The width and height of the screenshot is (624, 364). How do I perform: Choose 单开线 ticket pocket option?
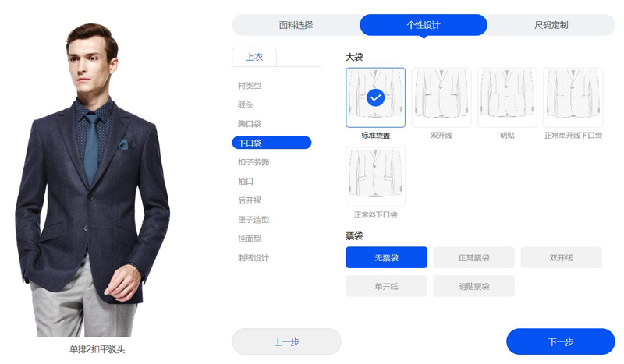pyautogui.click(x=386, y=286)
